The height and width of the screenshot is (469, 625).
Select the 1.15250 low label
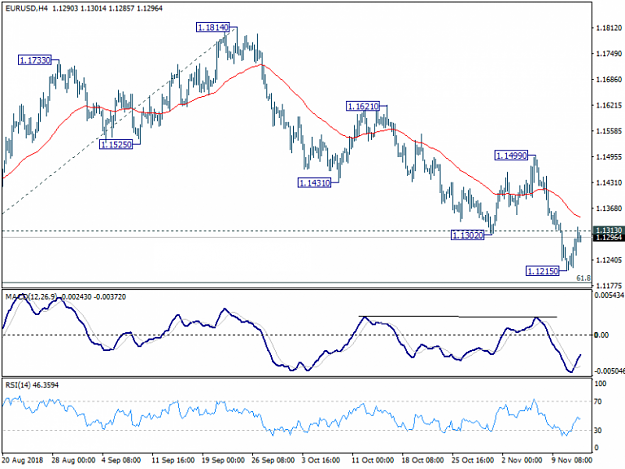(x=116, y=145)
